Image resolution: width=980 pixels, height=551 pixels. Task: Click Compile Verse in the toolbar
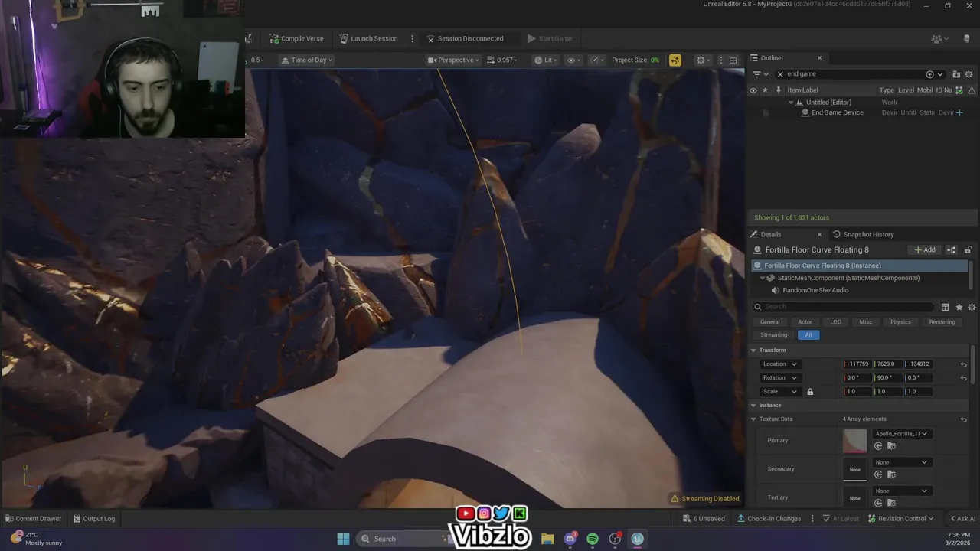tap(296, 38)
